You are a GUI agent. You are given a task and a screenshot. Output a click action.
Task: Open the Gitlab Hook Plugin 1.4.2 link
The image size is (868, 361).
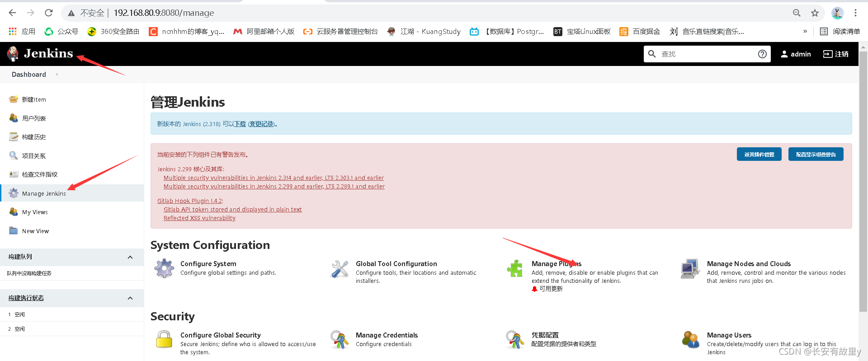(189, 201)
